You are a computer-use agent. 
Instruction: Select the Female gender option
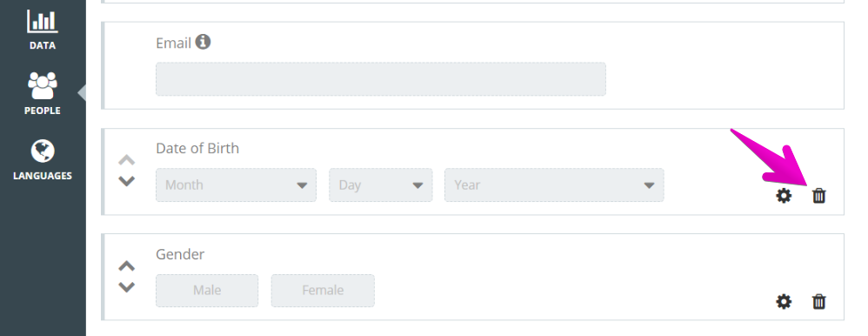pyautogui.click(x=323, y=291)
